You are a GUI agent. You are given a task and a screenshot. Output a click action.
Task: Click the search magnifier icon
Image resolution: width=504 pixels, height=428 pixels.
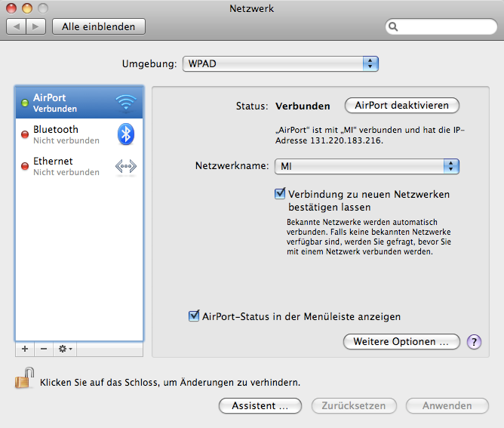pyautogui.click(x=393, y=26)
